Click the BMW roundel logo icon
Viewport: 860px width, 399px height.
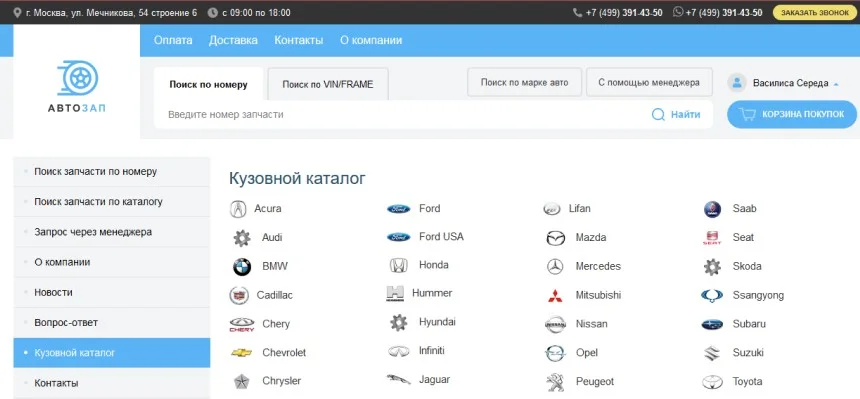coord(242,267)
